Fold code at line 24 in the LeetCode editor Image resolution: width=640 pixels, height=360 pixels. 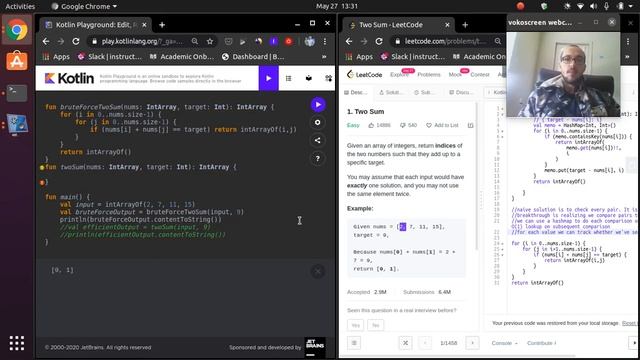[x=502, y=243]
